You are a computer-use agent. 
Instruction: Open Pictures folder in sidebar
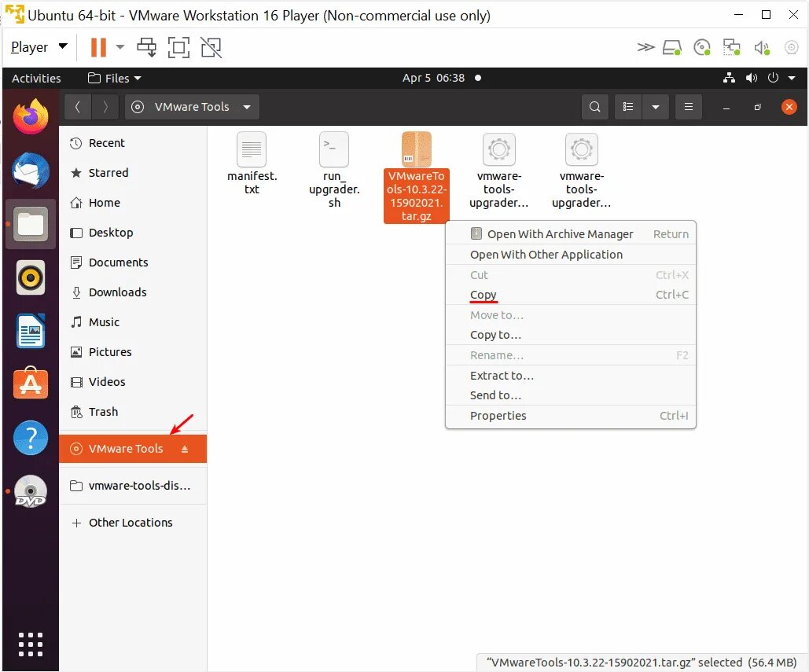(x=133, y=352)
